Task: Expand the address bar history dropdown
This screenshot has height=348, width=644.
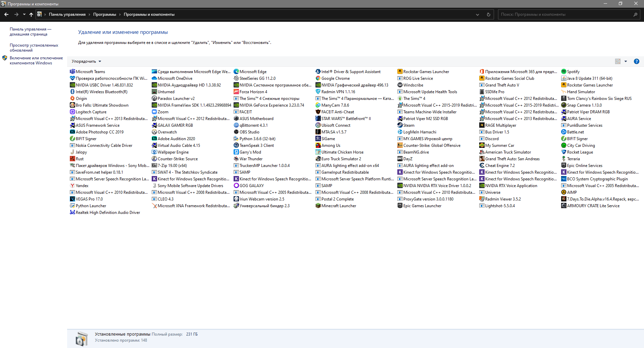Action: (x=477, y=14)
